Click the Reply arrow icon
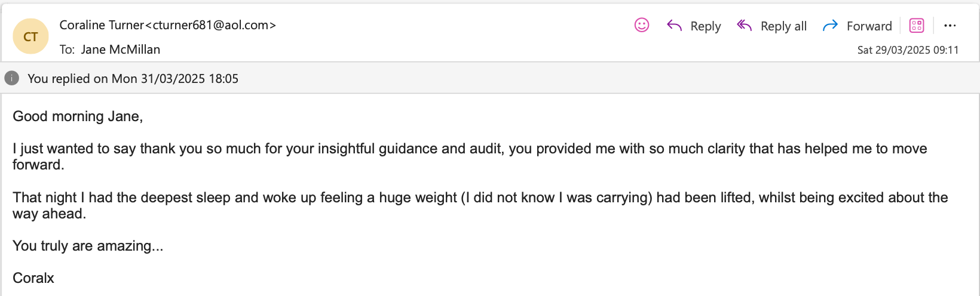 [674, 25]
